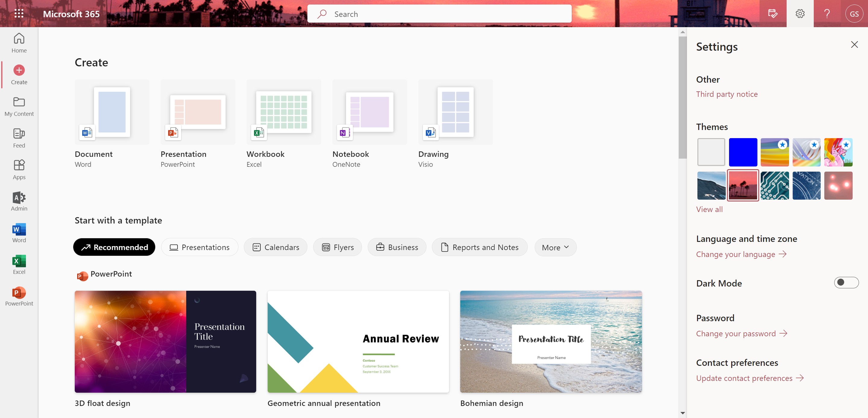Click Change your language link
Screen dimensions: 868x418
pos(741,254)
